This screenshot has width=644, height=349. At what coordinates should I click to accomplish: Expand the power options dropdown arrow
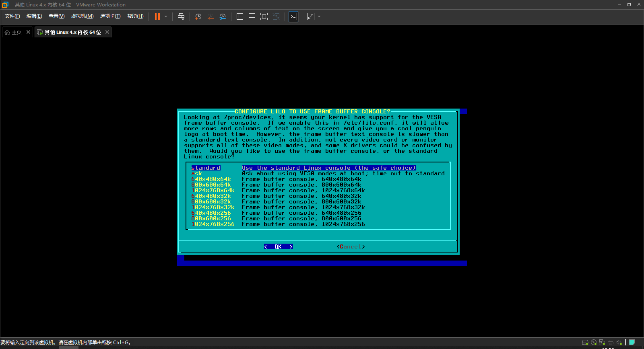pyautogui.click(x=166, y=16)
